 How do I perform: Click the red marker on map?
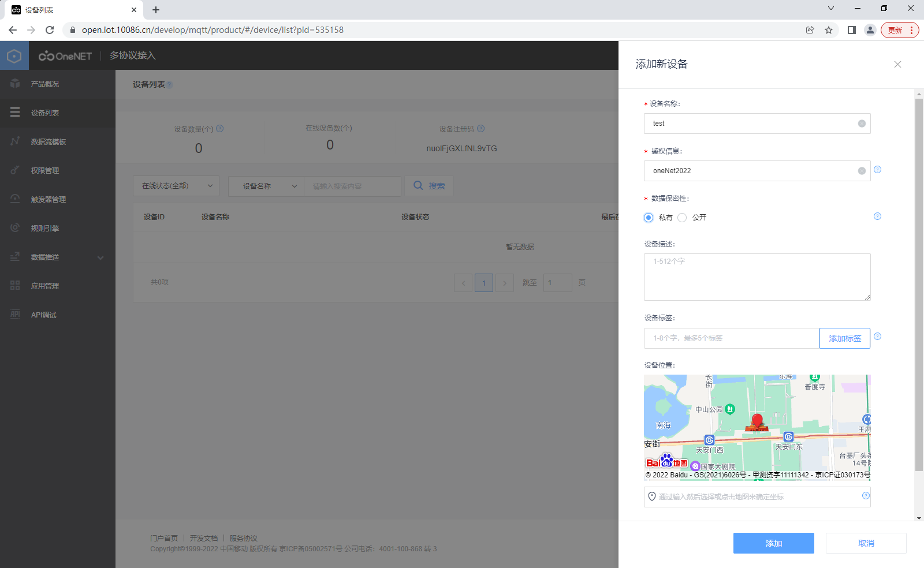[x=757, y=422]
